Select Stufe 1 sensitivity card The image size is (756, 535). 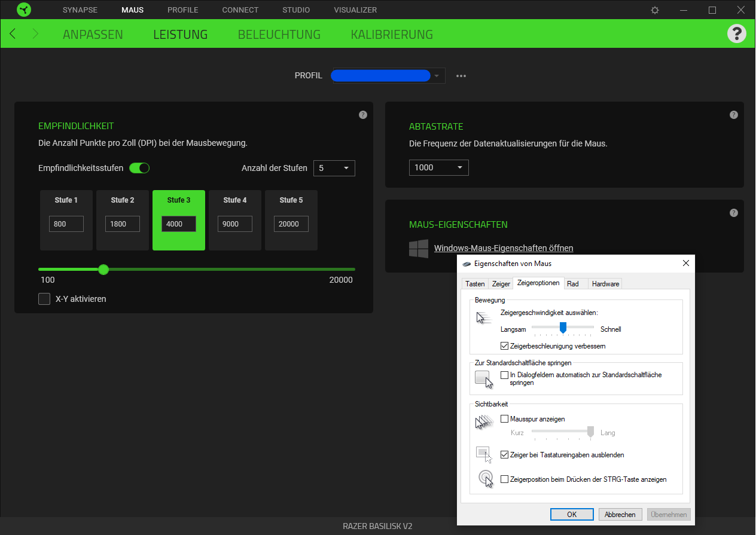tap(66, 220)
